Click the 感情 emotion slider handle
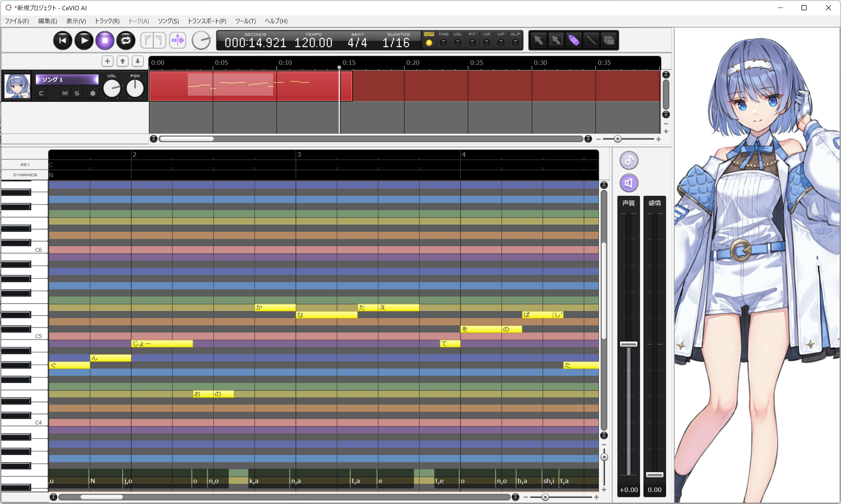Screen dimensions: 841x504 (654, 475)
